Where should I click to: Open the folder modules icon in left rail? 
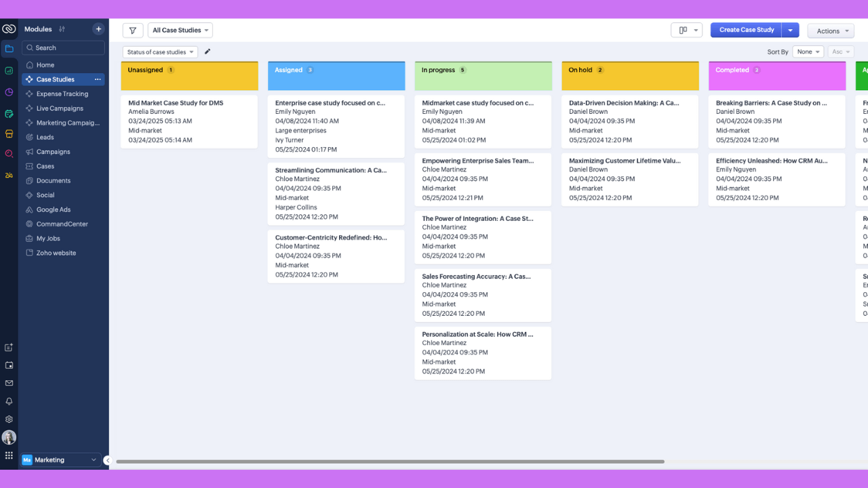point(9,49)
